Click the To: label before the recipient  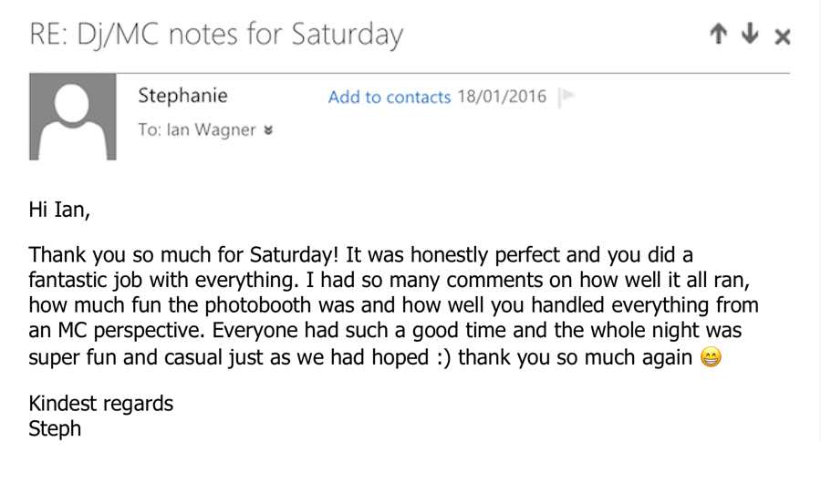point(150,130)
